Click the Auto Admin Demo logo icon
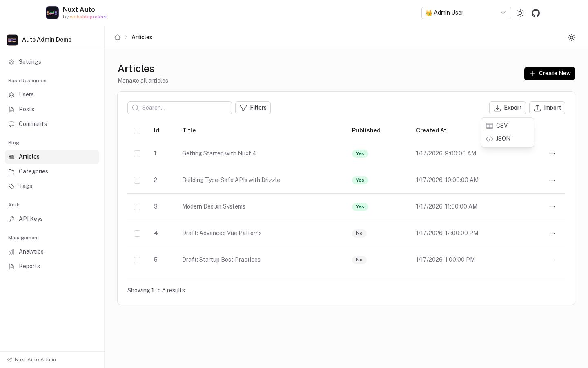 pyautogui.click(x=12, y=40)
